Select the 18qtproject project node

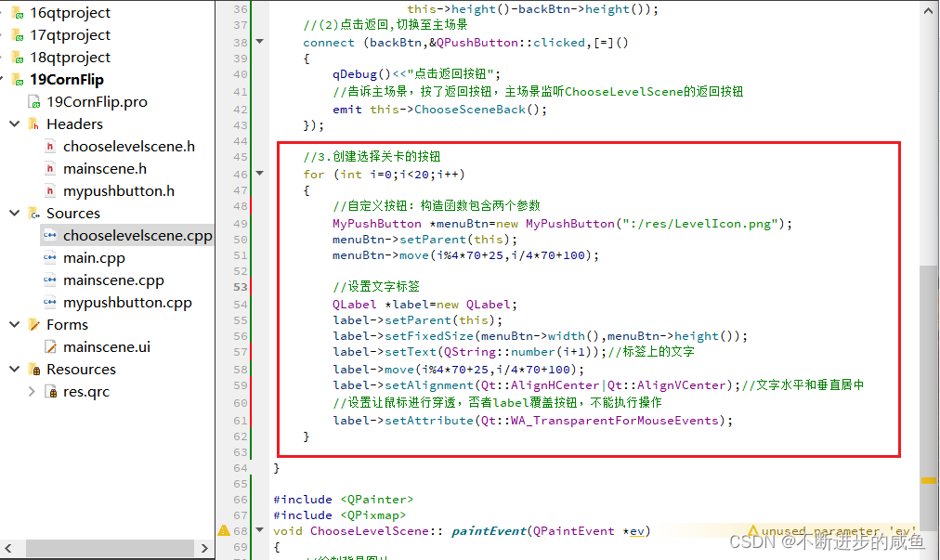[71, 57]
